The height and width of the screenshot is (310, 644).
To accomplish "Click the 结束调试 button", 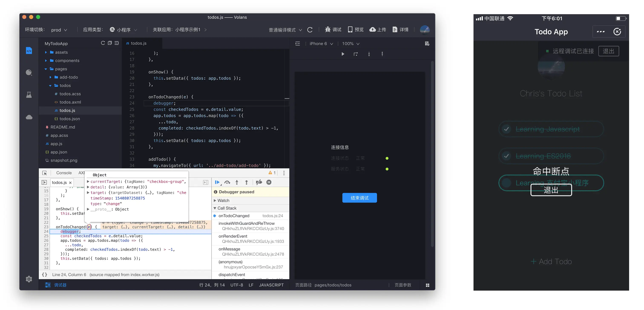I will coord(359,198).
